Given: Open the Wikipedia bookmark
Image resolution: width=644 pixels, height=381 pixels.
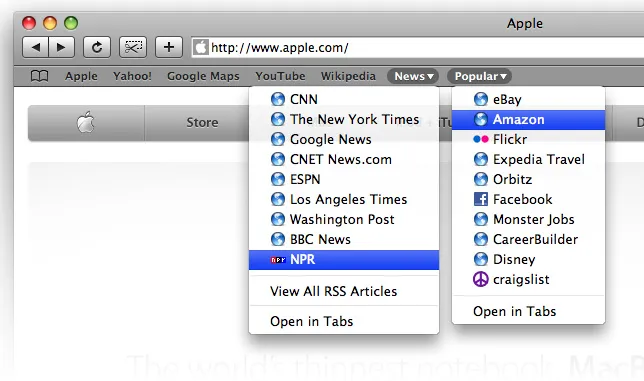Looking at the screenshot, I should (348, 76).
